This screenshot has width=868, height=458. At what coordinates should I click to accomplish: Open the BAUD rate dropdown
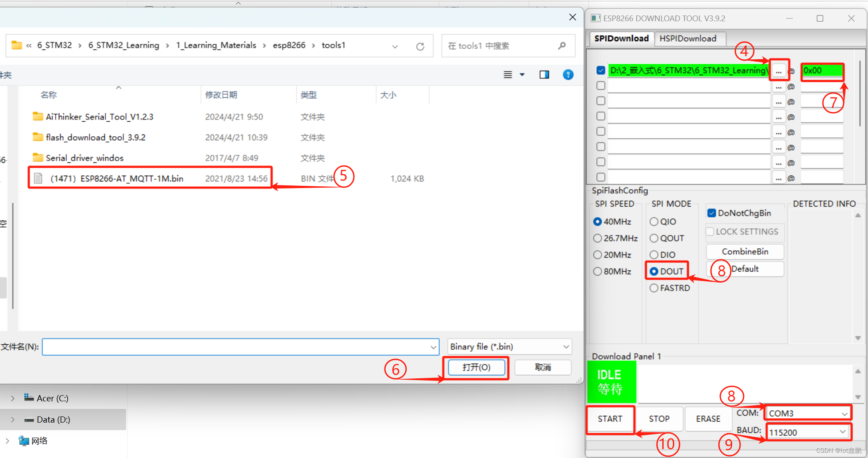(842, 432)
